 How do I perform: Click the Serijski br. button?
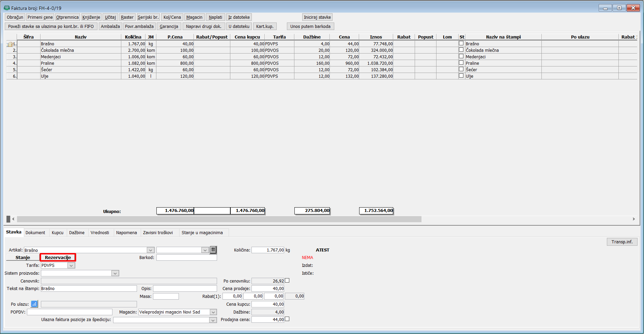[x=148, y=17]
